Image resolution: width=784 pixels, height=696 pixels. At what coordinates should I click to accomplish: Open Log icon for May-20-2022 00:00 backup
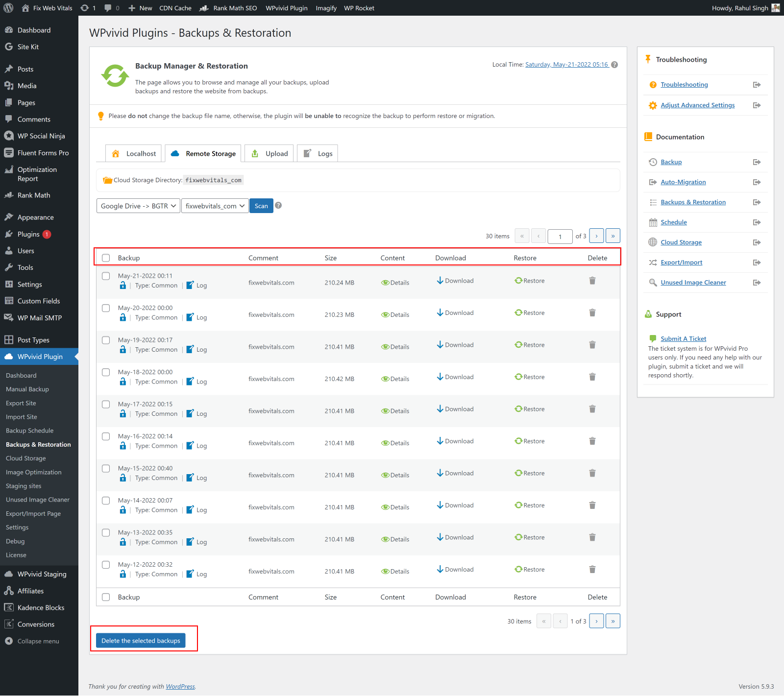coord(190,317)
